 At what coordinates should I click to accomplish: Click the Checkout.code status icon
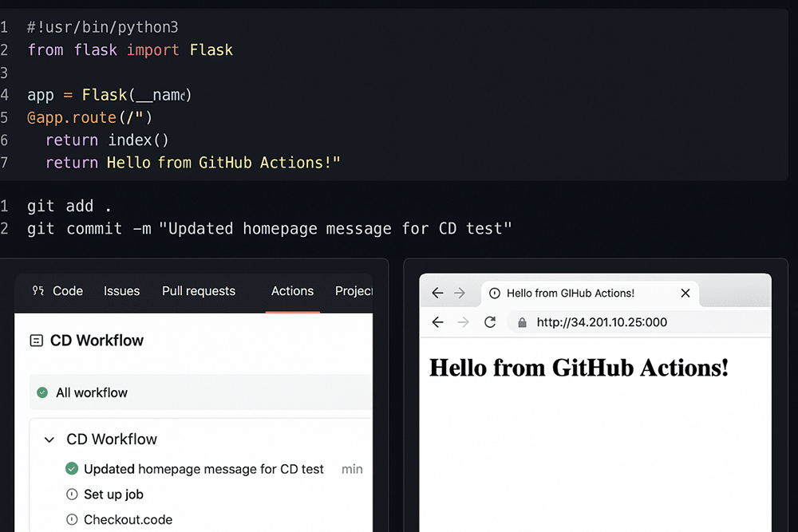click(73, 519)
